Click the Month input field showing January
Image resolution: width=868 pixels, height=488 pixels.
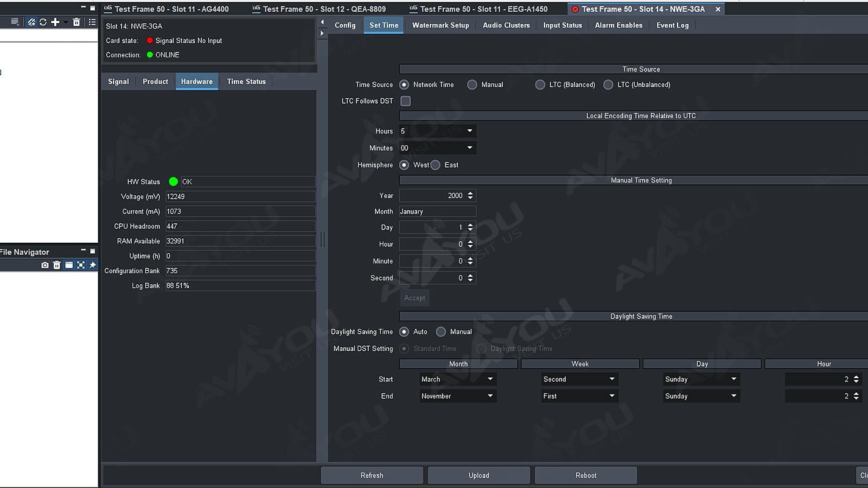(x=437, y=212)
